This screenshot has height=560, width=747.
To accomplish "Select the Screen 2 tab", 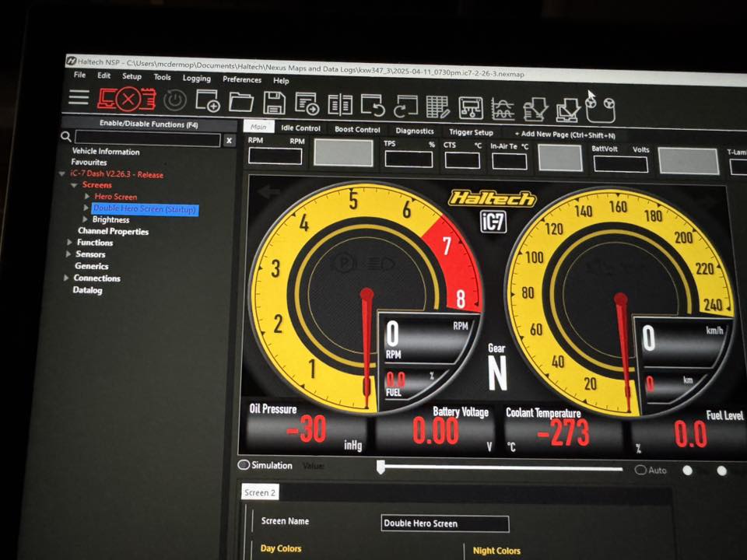I will tap(260, 492).
